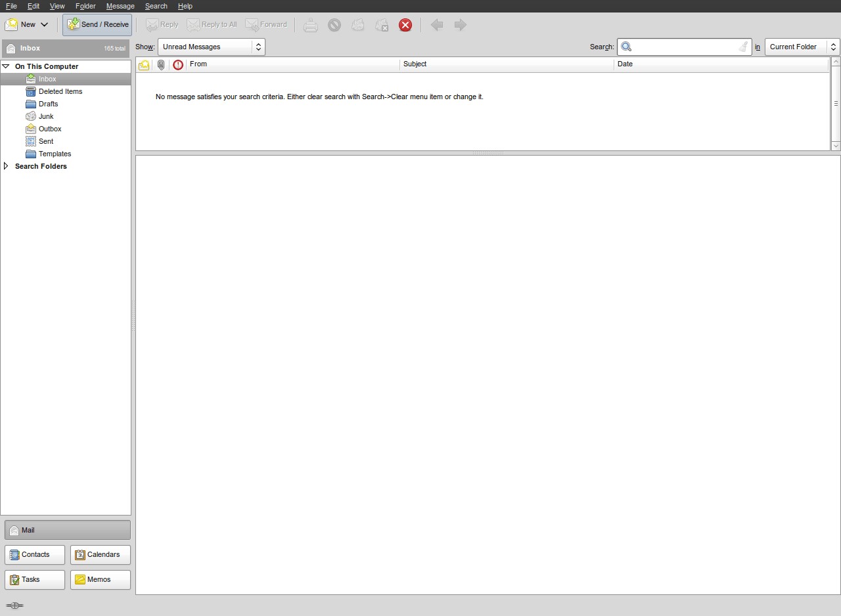Expand the Search Folders tree
The height and width of the screenshot is (616, 841).
click(6, 166)
